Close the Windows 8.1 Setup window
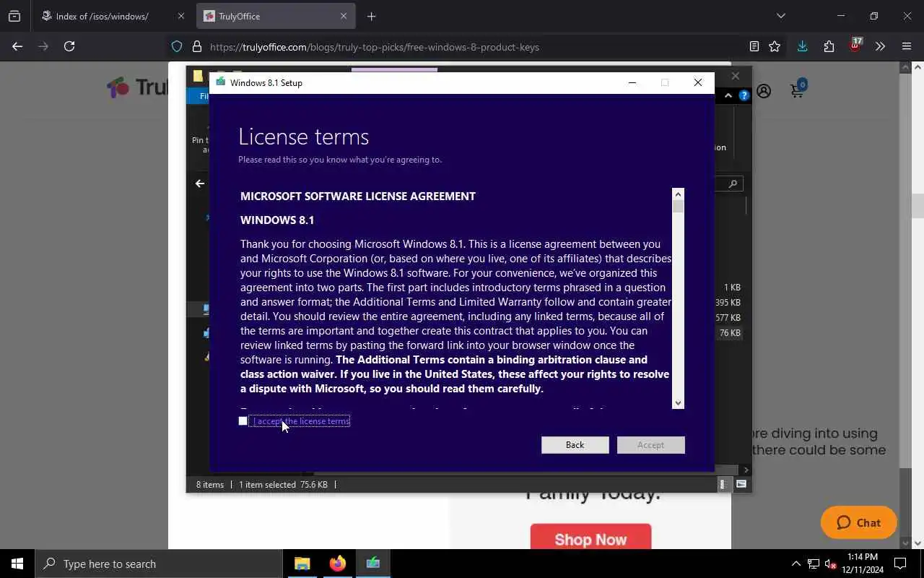Image resolution: width=924 pixels, height=578 pixels. click(x=697, y=82)
